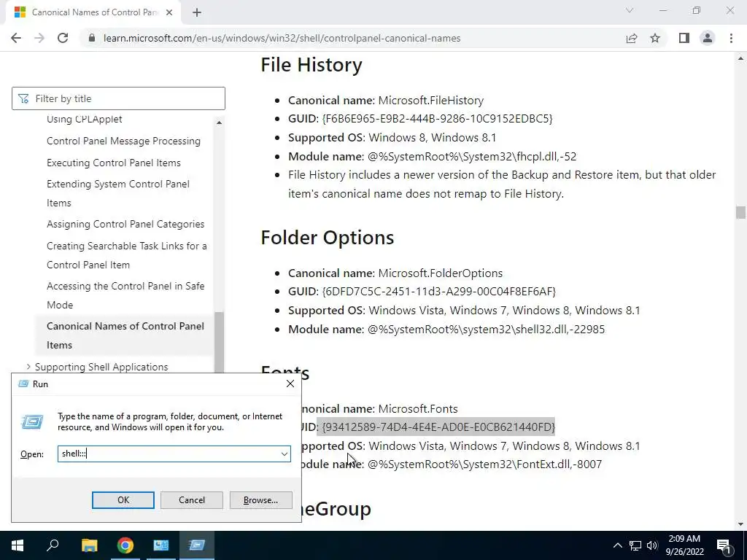Click Microsoft.FolderOptions canonical name text
The height and width of the screenshot is (560, 747).
point(440,273)
